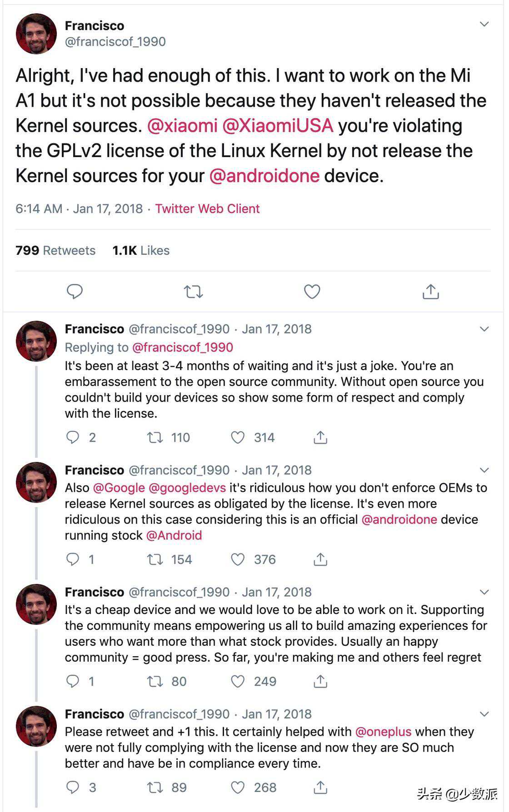509x812 pixels.
Task: View the 799 Retweets list
Action: (55, 251)
